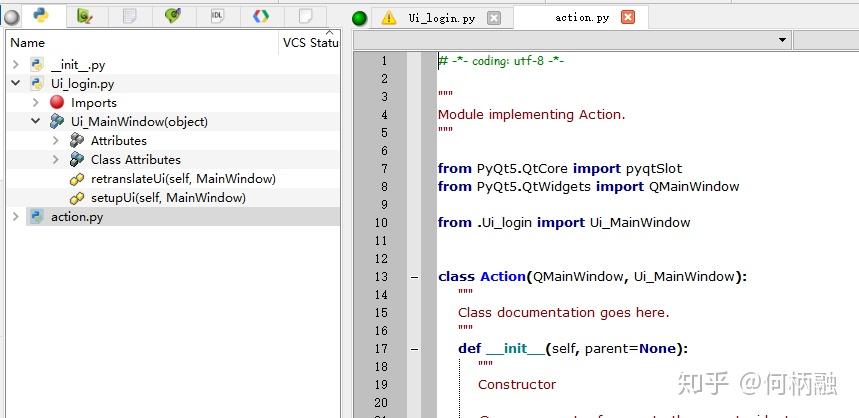The height and width of the screenshot is (418, 859).
Task: Expand the Imports node
Action: coord(36,103)
